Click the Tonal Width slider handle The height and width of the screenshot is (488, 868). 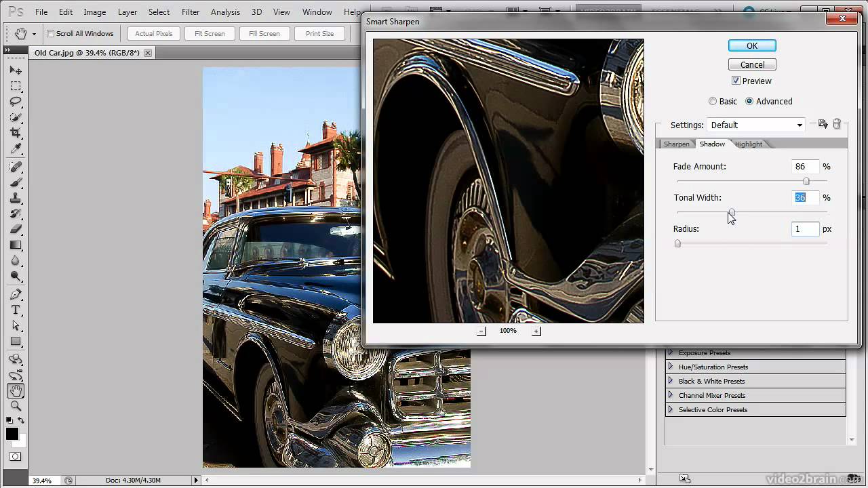tap(731, 212)
